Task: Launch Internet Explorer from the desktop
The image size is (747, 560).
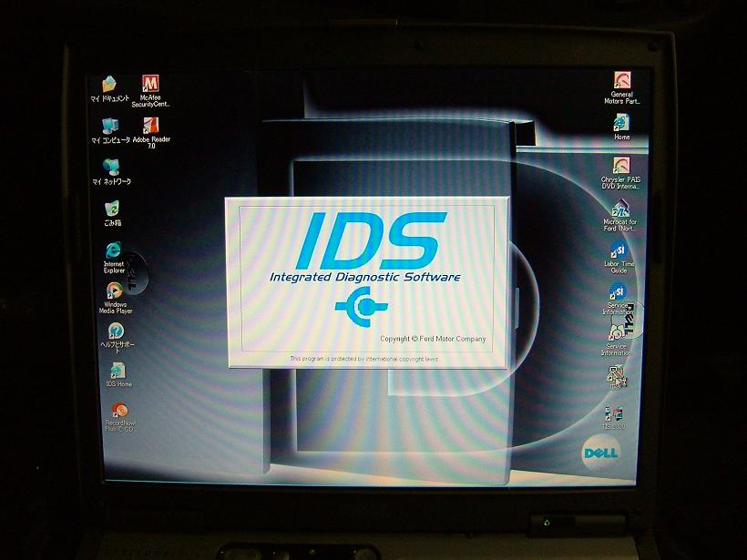Action: pos(114,258)
